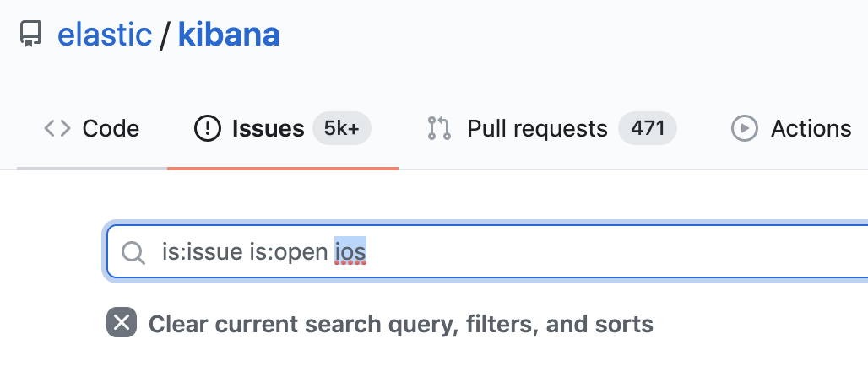Open the elastic organization link
The width and height of the screenshot is (868, 366).
[105, 35]
